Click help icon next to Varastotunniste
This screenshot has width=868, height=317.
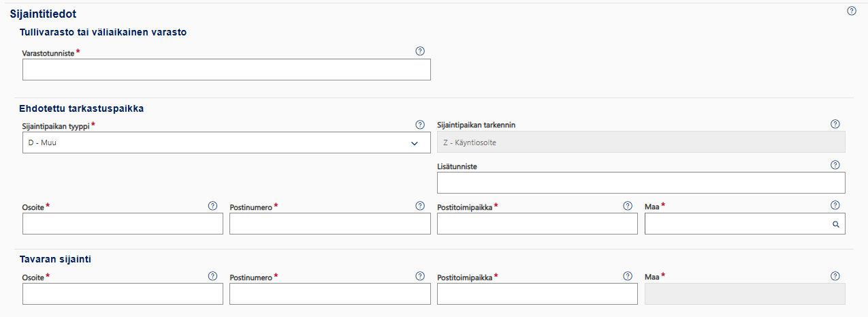[420, 51]
